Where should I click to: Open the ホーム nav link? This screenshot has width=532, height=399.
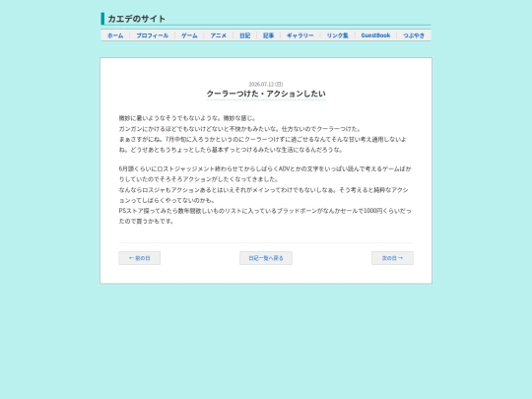point(115,35)
